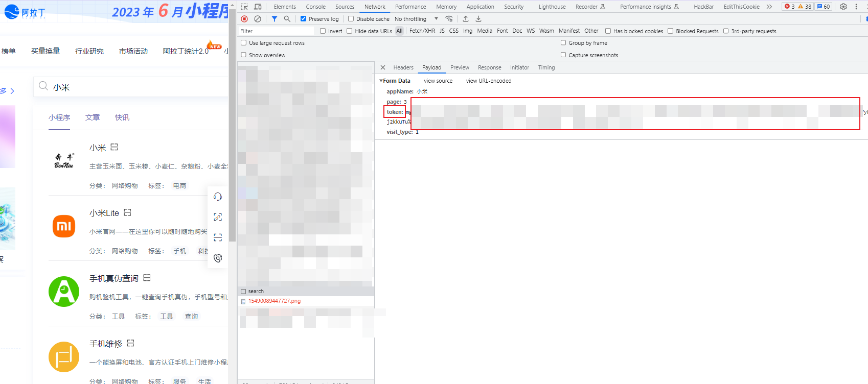Screen dimensions: 868x384
Task: Click the 60 issues message badge
Action: click(824, 7)
